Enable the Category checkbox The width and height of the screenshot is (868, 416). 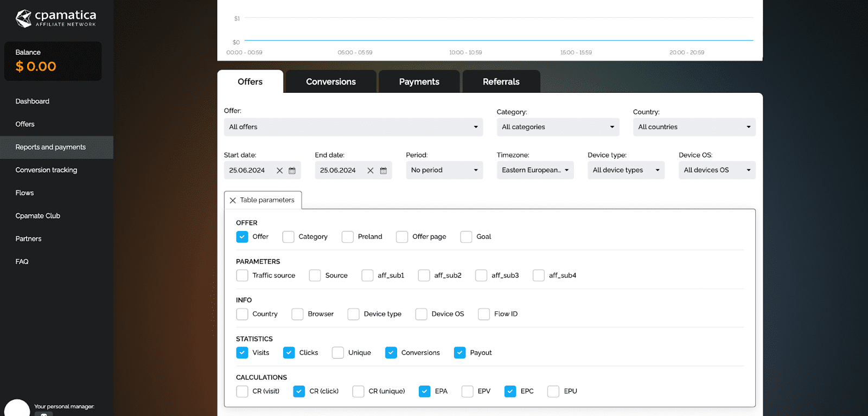288,237
